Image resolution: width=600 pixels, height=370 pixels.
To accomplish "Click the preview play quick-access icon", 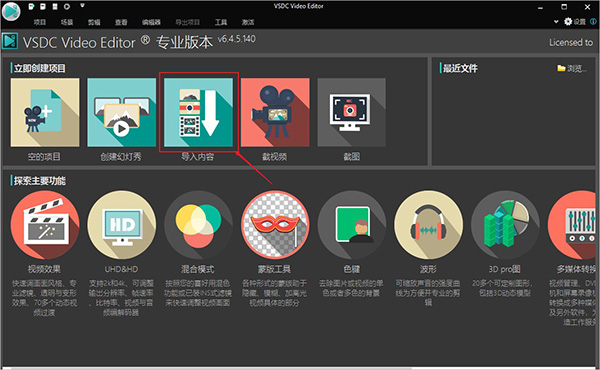I will [67, 7].
